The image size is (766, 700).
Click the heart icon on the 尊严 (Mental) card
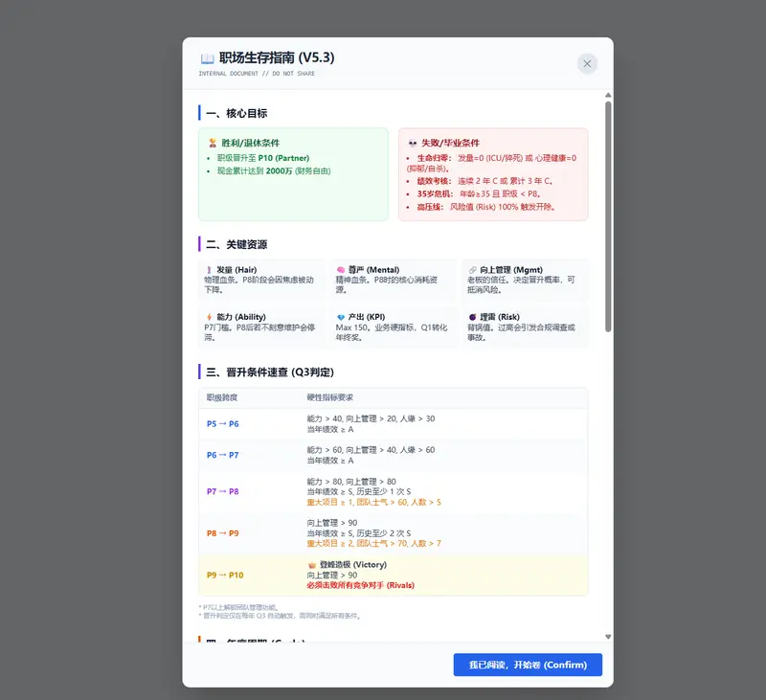coord(340,269)
